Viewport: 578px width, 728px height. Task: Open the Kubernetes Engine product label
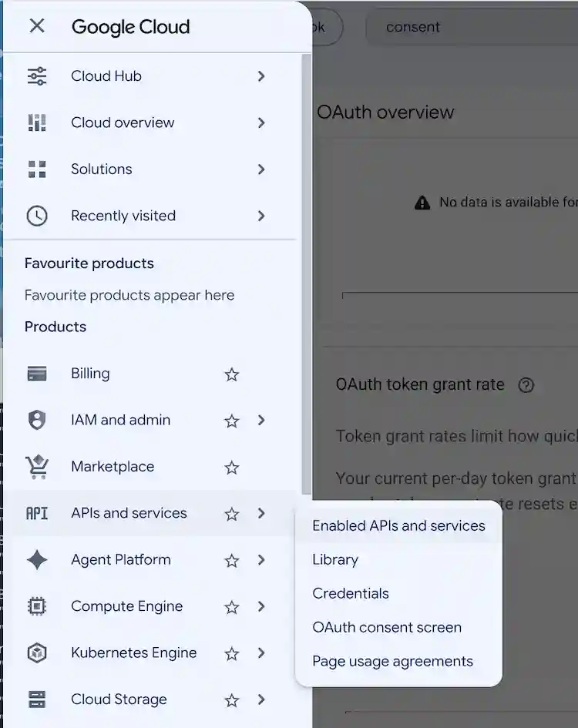point(134,653)
